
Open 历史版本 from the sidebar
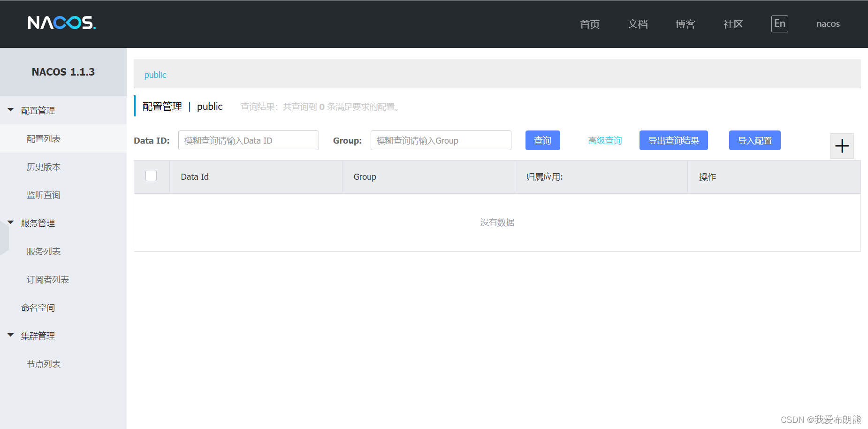44,167
